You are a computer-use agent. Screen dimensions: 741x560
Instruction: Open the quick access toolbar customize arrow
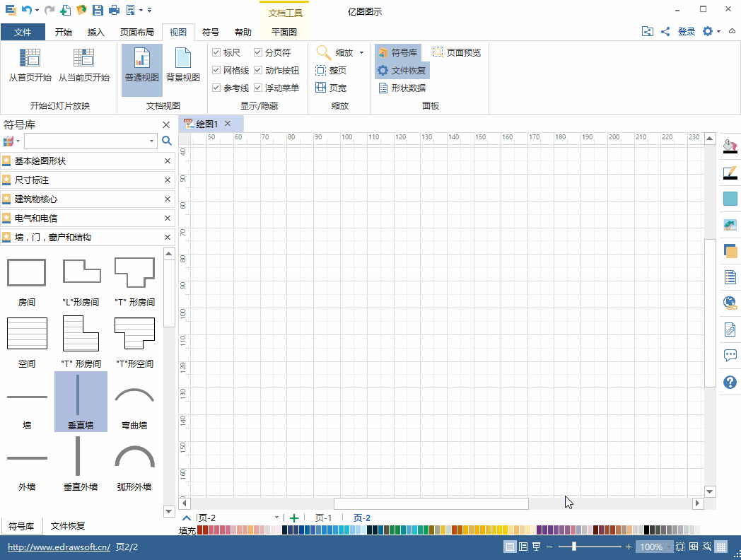149,9
